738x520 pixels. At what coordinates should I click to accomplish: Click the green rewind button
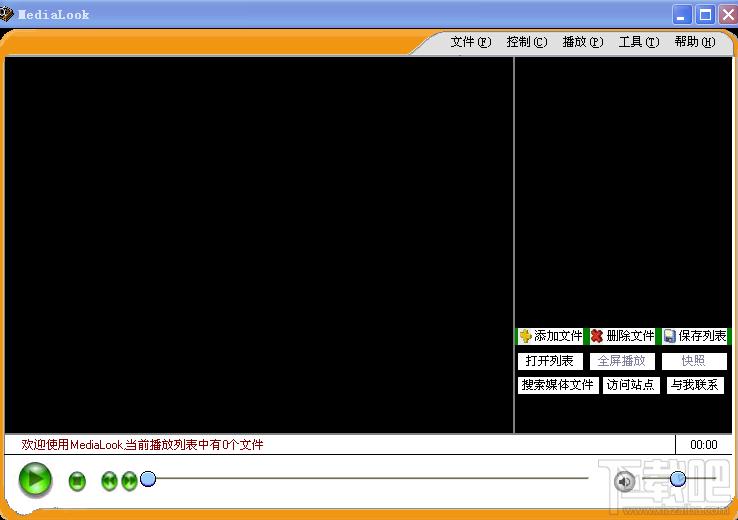[x=109, y=481]
